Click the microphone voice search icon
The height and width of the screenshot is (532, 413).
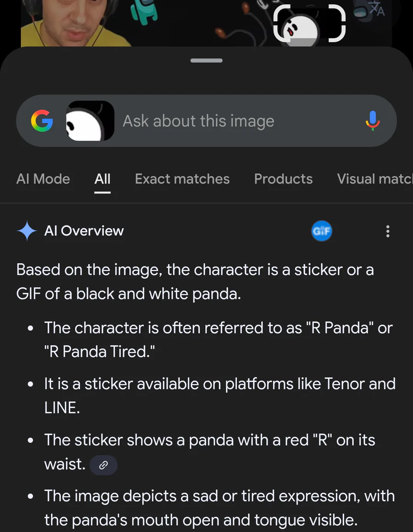pyautogui.click(x=373, y=121)
